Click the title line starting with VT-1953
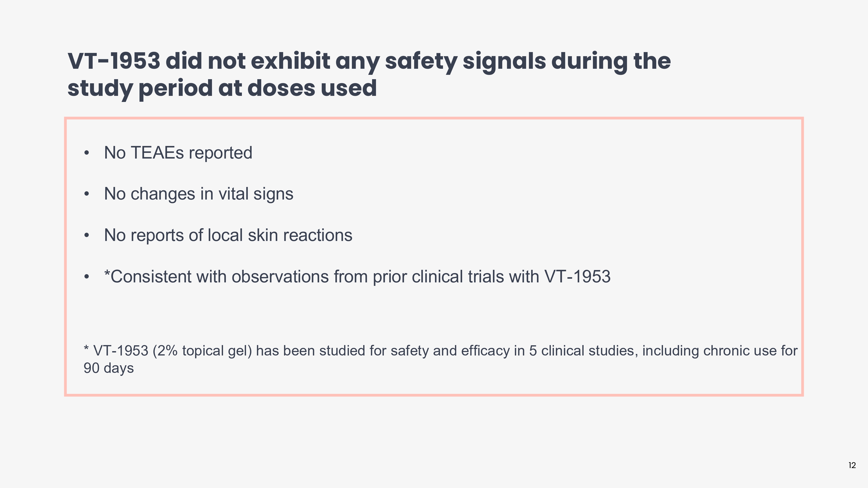868x488 pixels. tap(369, 61)
